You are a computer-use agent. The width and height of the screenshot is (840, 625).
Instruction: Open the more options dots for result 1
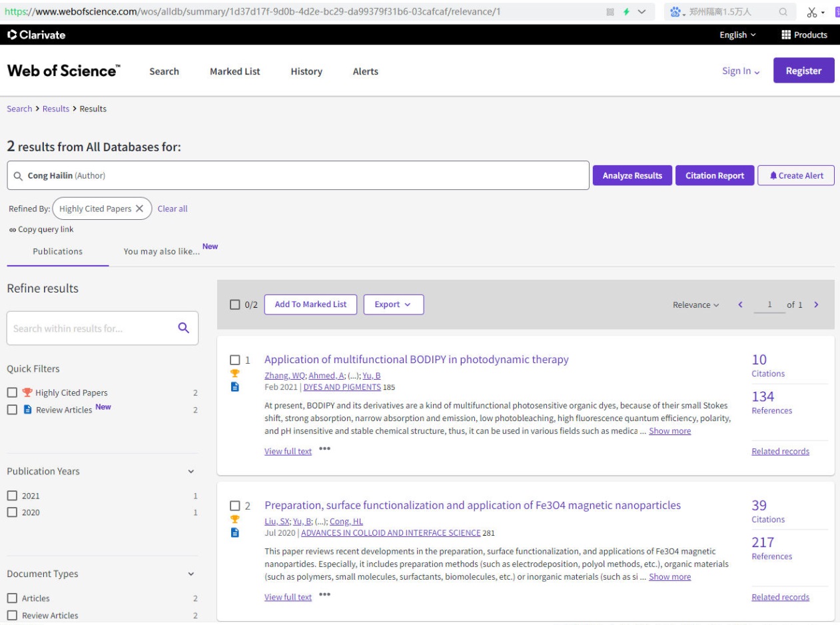[324, 448]
